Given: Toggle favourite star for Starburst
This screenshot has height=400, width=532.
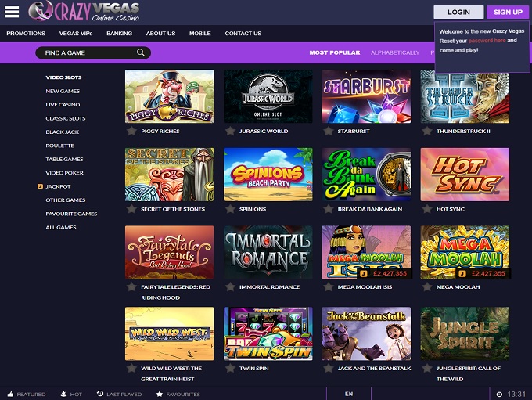Looking at the screenshot, I should click(x=329, y=131).
